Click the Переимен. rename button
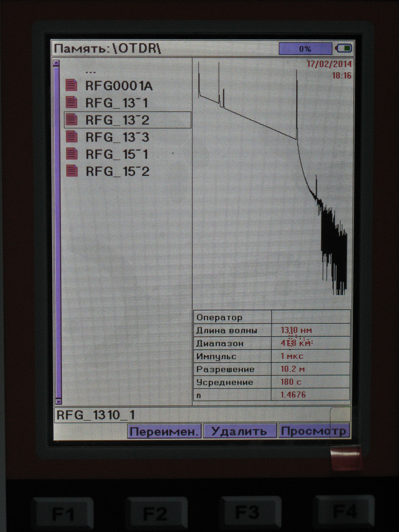This screenshot has height=532, width=399. pyautogui.click(x=165, y=431)
